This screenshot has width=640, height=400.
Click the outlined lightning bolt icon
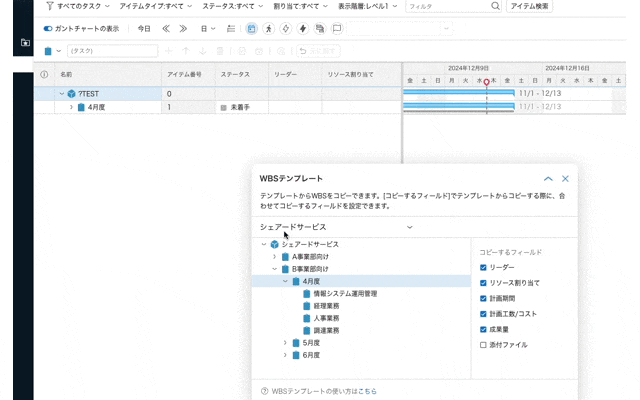click(286, 29)
